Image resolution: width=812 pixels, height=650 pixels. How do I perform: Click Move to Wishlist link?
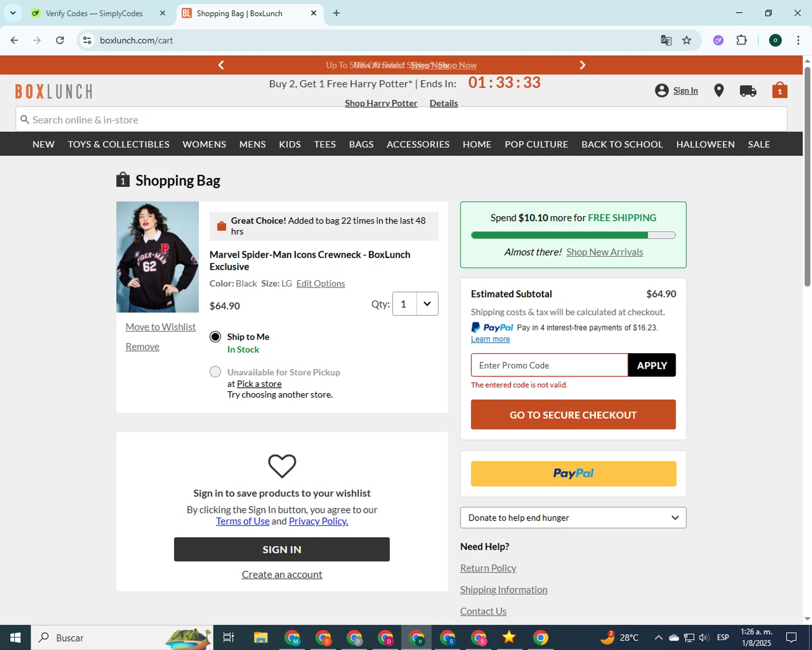point(161,327)
